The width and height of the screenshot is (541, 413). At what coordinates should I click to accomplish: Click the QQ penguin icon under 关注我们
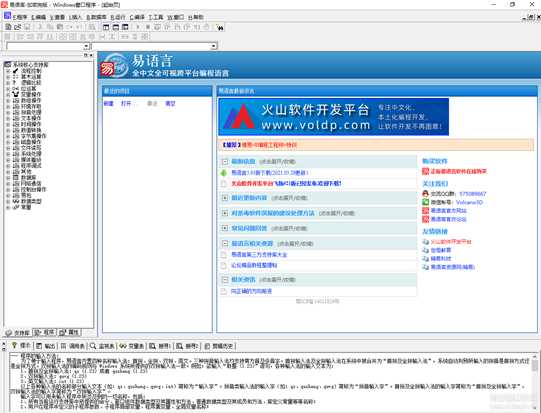425,194
